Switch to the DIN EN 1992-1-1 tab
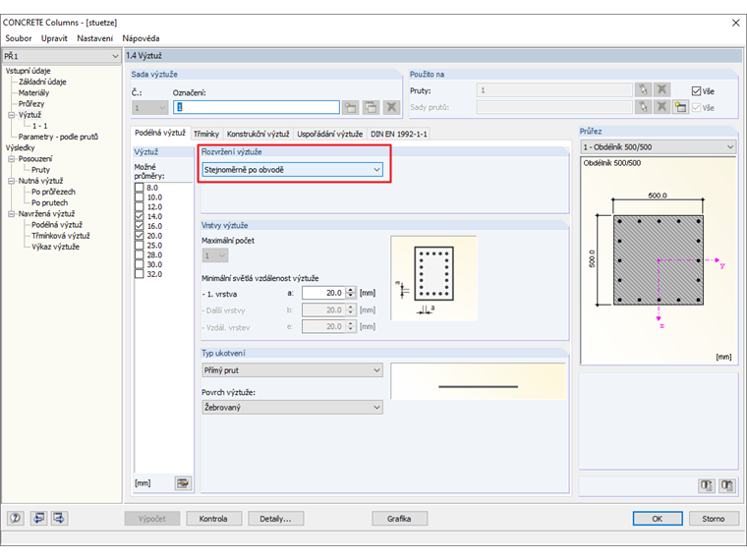This screenshot has width=747, height=560. pyautogui.click(x=399, y=135)
